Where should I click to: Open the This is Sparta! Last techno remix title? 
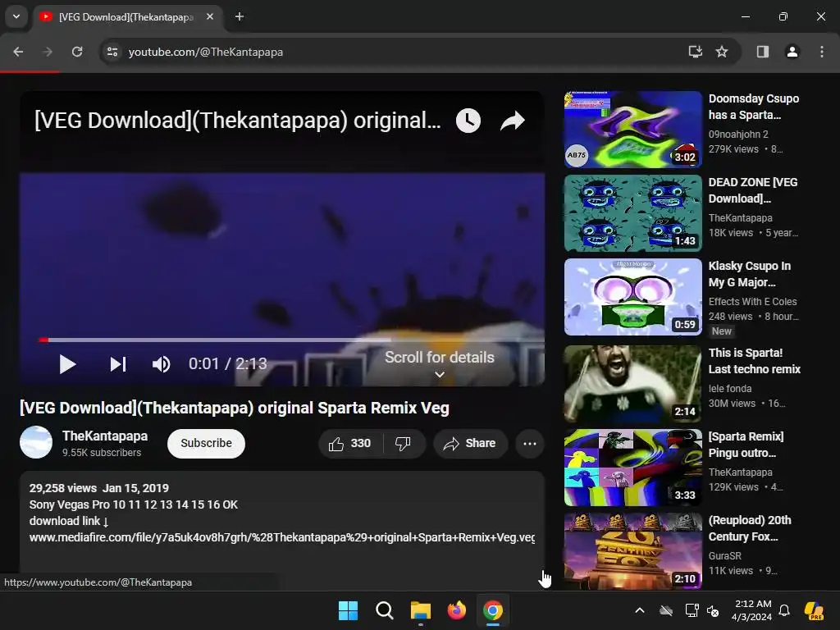[x=755, y=361]
